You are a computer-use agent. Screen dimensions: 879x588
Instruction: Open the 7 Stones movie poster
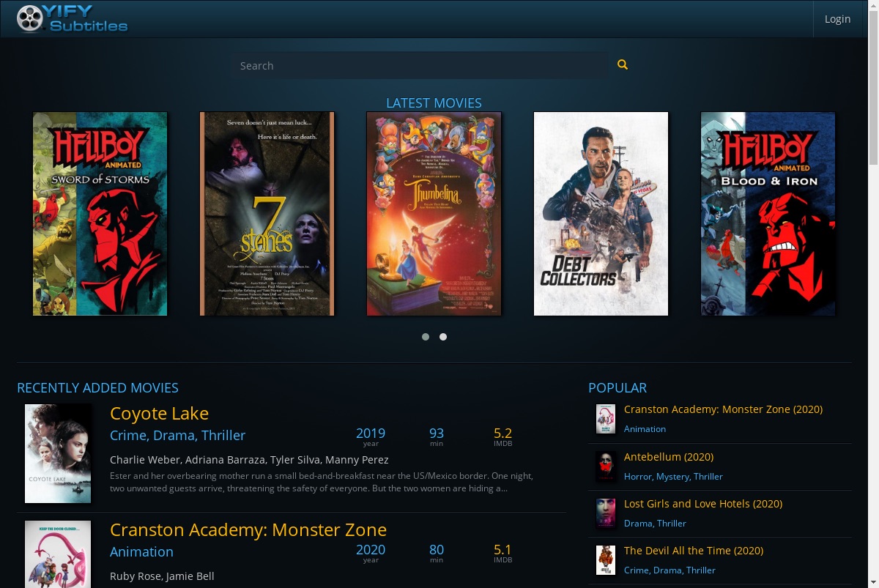click(267, 214)
